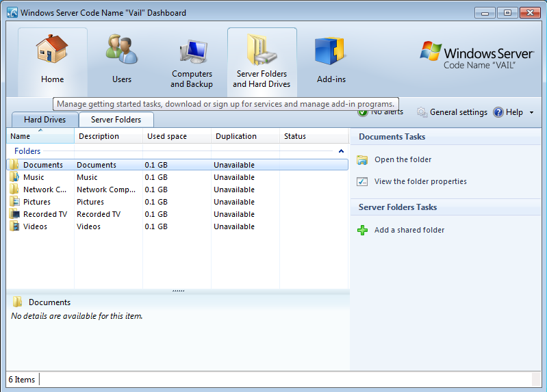Click the folder properties checklist icon
This screenshot has height=392, width=547.
pos(362,181)
